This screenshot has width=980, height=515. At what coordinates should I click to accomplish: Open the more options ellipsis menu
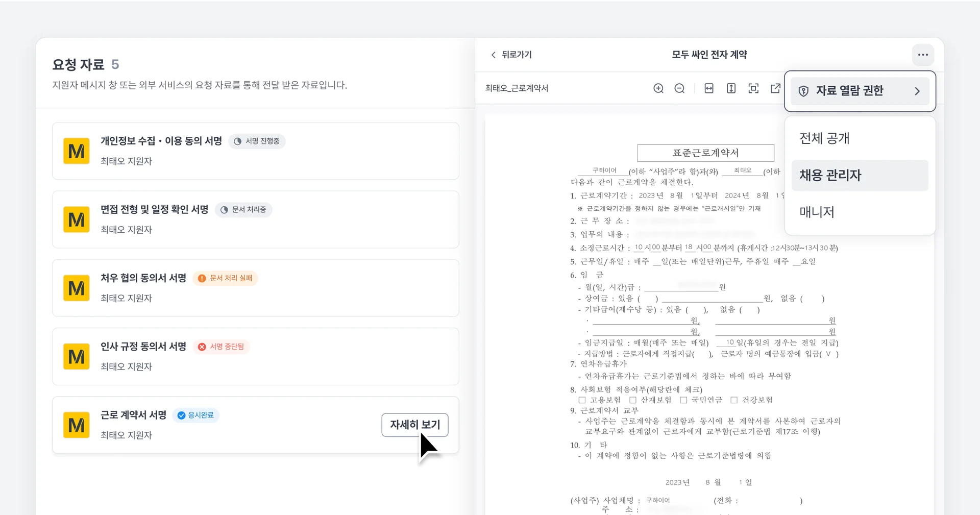923,55
